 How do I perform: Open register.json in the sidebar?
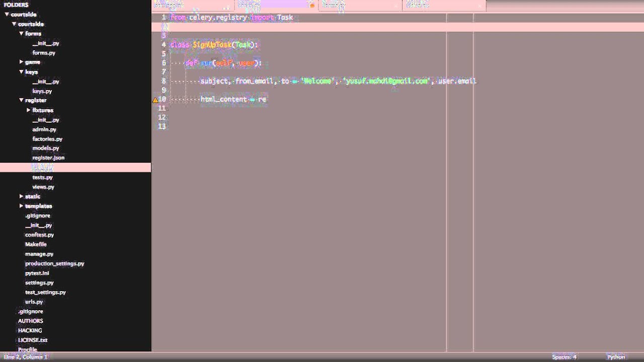click(x=48, y=158)
